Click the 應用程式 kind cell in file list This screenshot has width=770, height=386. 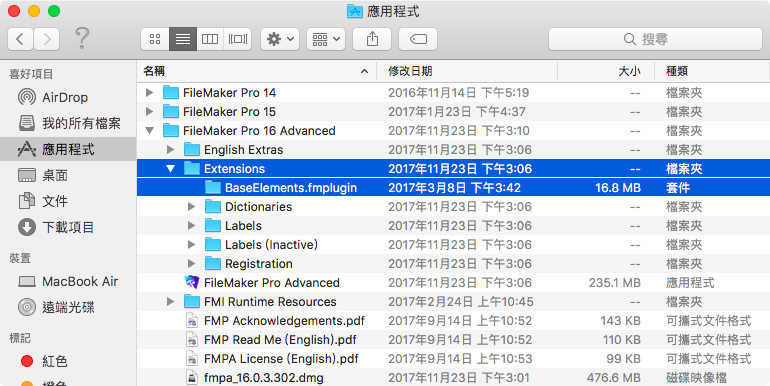coord(690,283)
